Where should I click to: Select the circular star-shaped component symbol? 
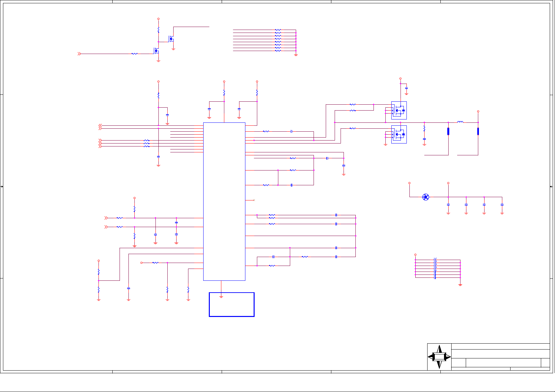tap(426, 197)
